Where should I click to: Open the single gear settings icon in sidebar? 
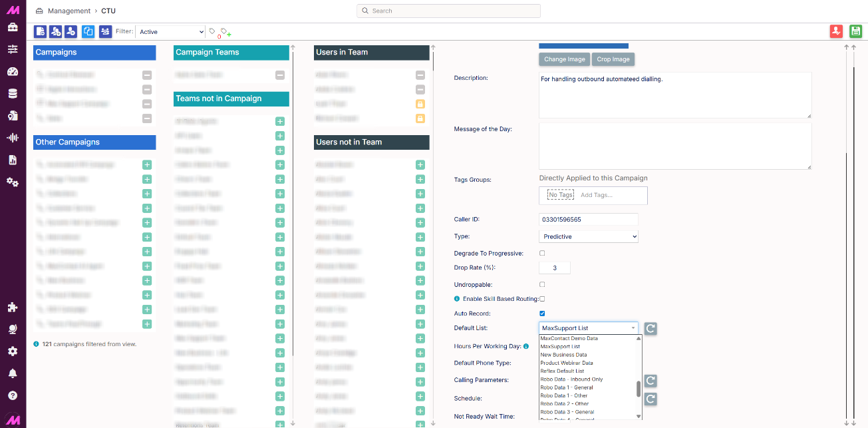(13, 351)
